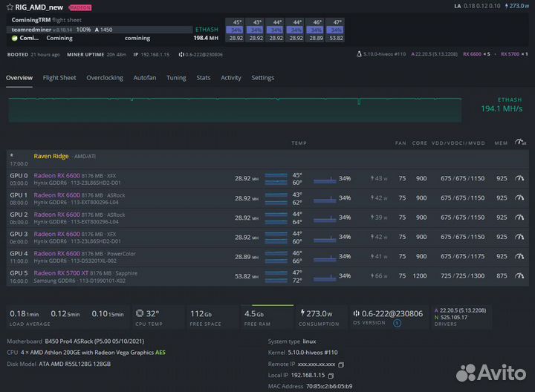The image size is (535, 392).
Task: Select the Stats tab
Action: (x=203, y=78)
